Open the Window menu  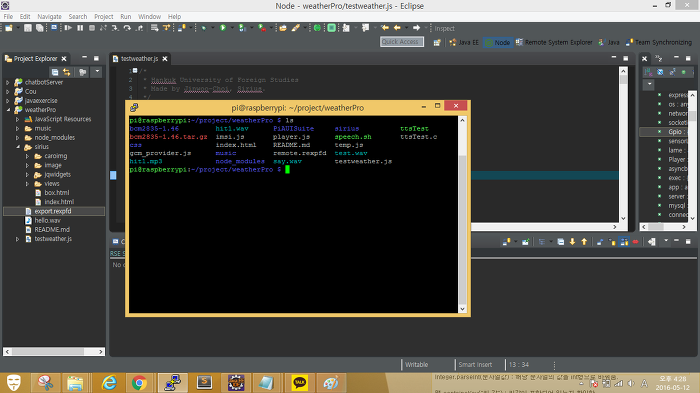click(149, 17)
